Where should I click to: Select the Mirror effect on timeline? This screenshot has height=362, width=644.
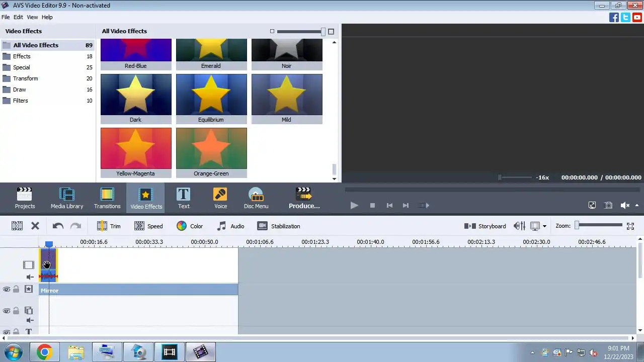tap(138, 290)
